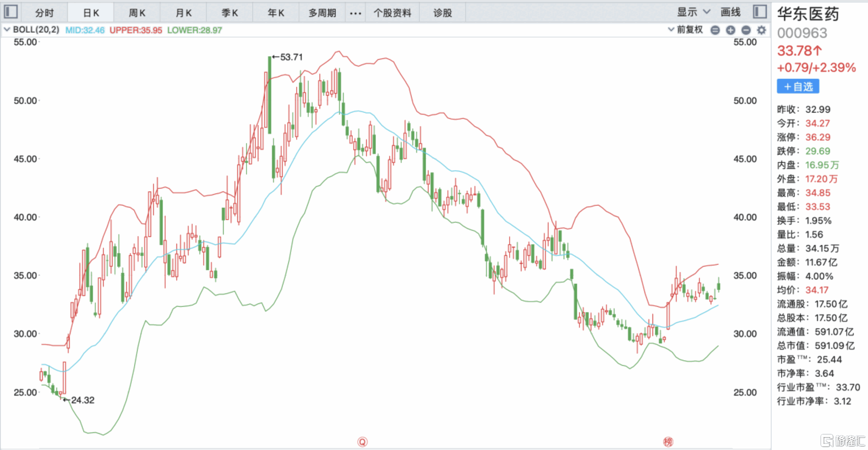Viewport: 868px width, 450px height.
Task: Zoom in chart with plus icon
Action: coord(731,30)
